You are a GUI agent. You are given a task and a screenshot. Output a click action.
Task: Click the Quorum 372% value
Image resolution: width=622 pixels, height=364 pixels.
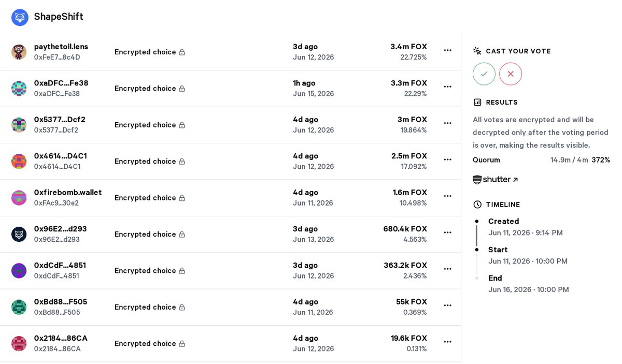click(601, 160)
